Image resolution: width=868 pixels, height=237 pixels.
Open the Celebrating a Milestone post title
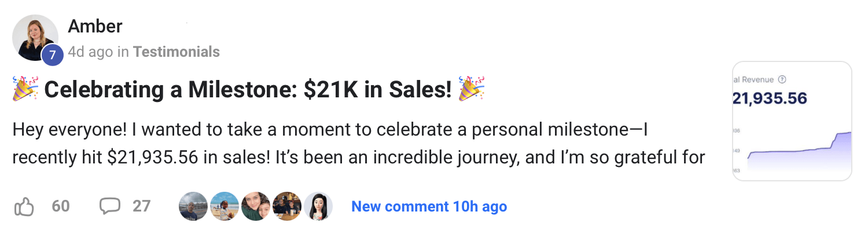pyautogui.click(x=247, y=90)
